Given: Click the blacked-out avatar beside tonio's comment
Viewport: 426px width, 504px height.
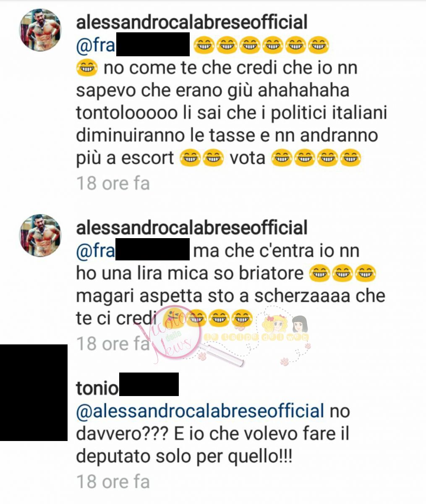Looking at the screenshot, I should [34, 392].
